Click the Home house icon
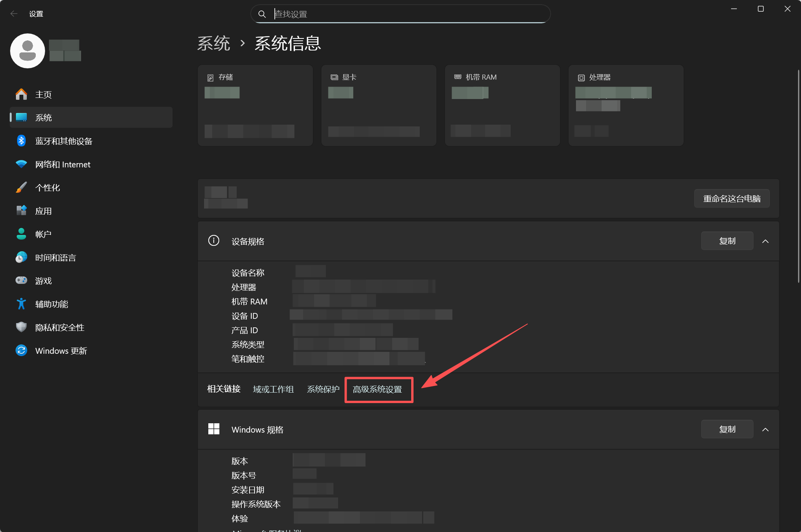 click(21, 94)
